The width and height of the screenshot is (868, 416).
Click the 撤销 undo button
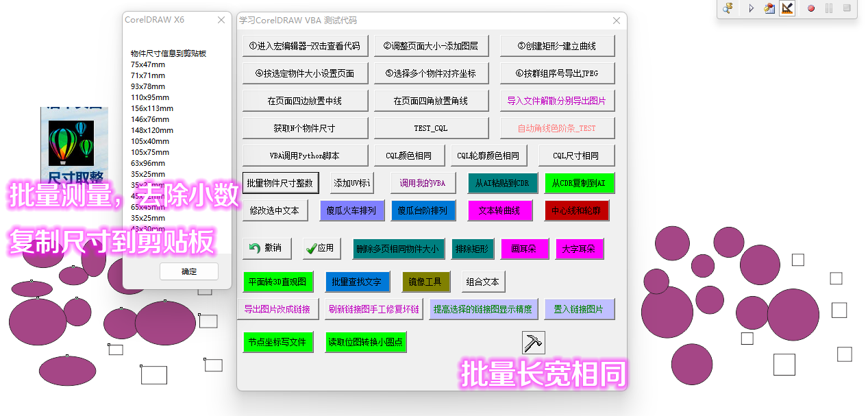point(267,248)
